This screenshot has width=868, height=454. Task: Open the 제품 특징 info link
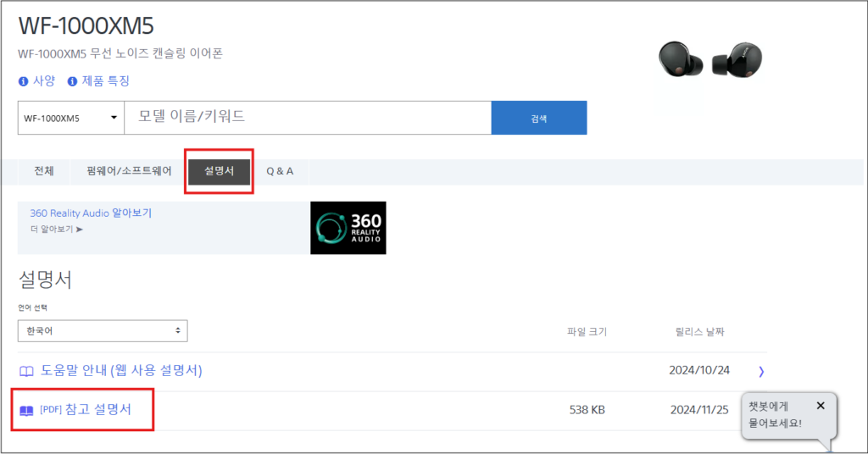(x=105, y=80)
